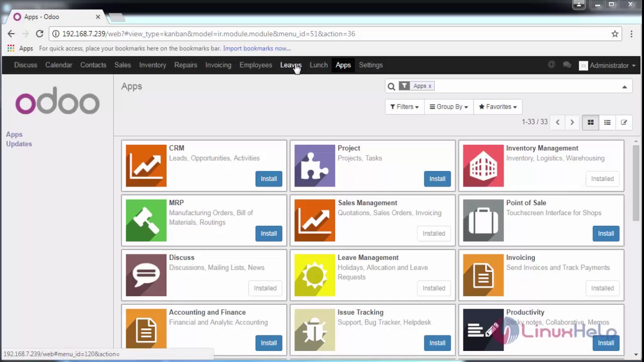Open the @ mentions icon in navbar
Image resolution: width=644 pixels, height=362 pixels.
tap(551, 65)
